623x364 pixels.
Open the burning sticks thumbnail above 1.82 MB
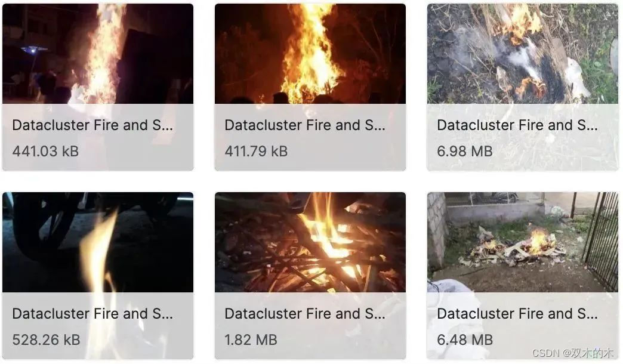310,242
